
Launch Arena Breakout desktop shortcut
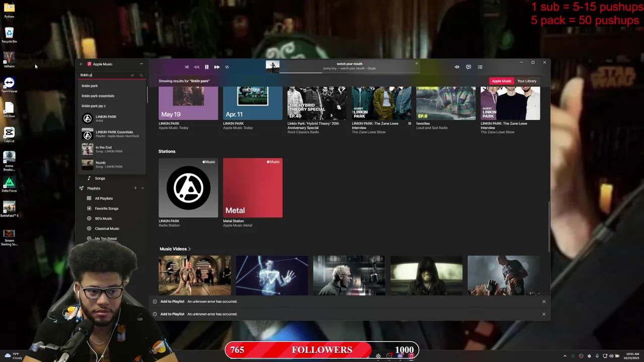pos(9,161)
